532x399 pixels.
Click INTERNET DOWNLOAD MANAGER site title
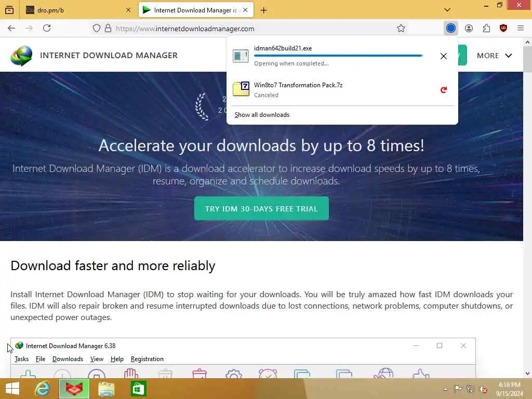(109, 55)
